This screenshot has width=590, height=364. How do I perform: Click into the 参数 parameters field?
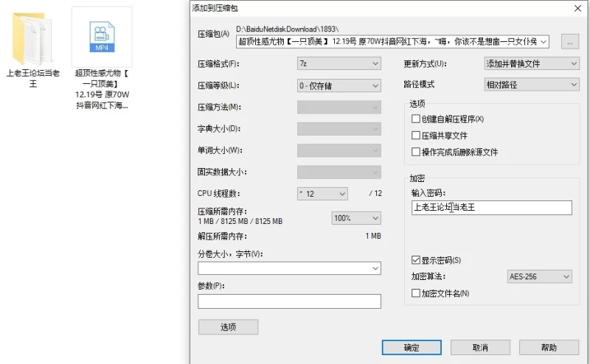289,301
